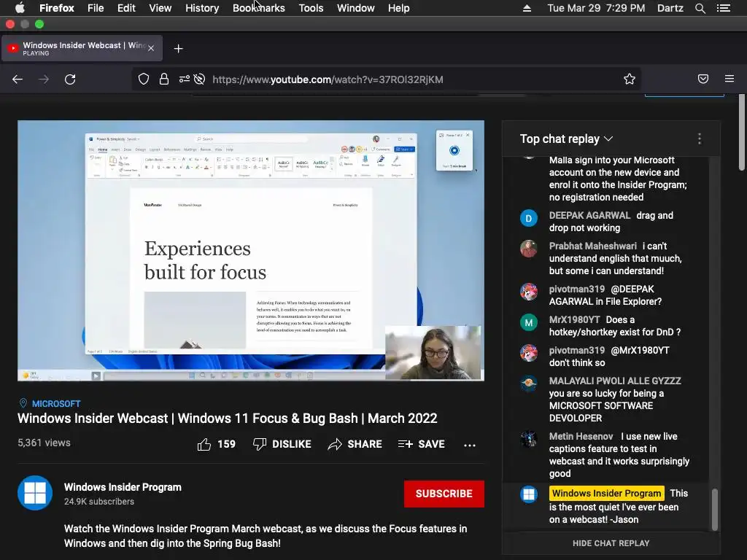Image resolution: width=747 pixels, height=560 pixels.
Task: Click '24.9K subscribers' text
Action: [99, 502]
